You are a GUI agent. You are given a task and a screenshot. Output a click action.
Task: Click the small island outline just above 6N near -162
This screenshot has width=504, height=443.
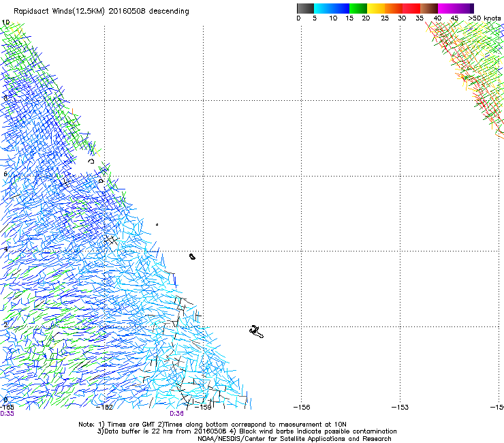tap(91, 161)
